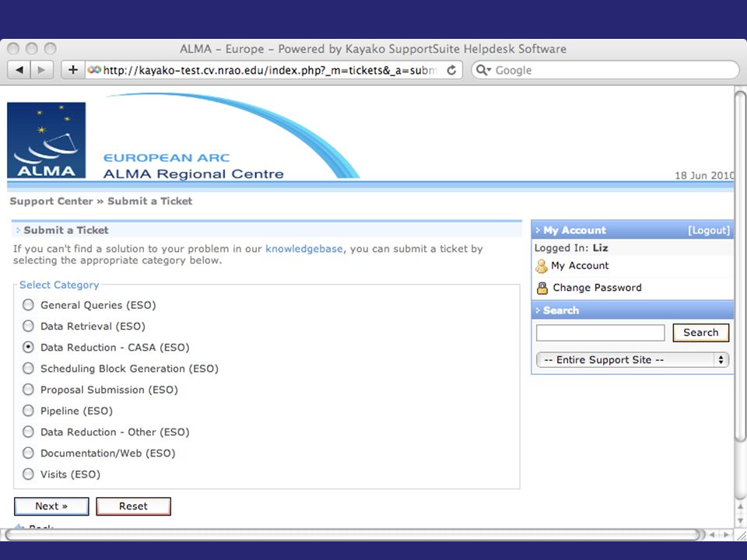Add bookmark with the plus button
Screen dimensions: 747x560
pos(73,70)
